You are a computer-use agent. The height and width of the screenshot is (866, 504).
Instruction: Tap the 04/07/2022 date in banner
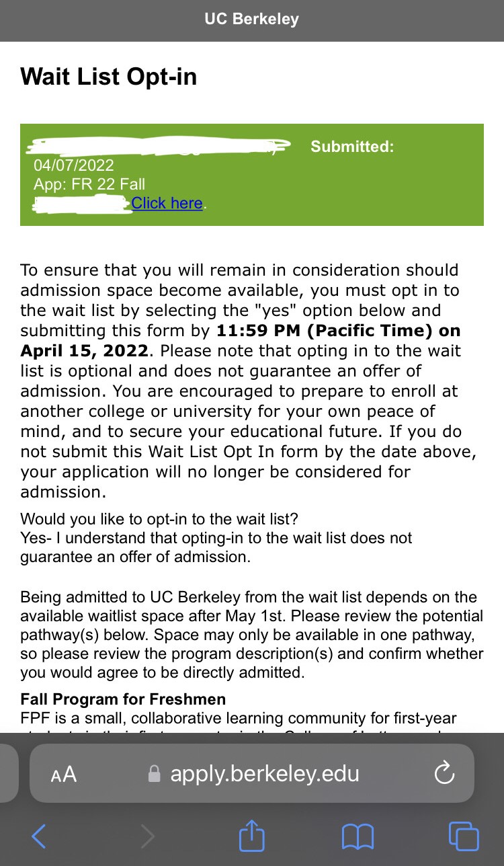tap(74, 165)
